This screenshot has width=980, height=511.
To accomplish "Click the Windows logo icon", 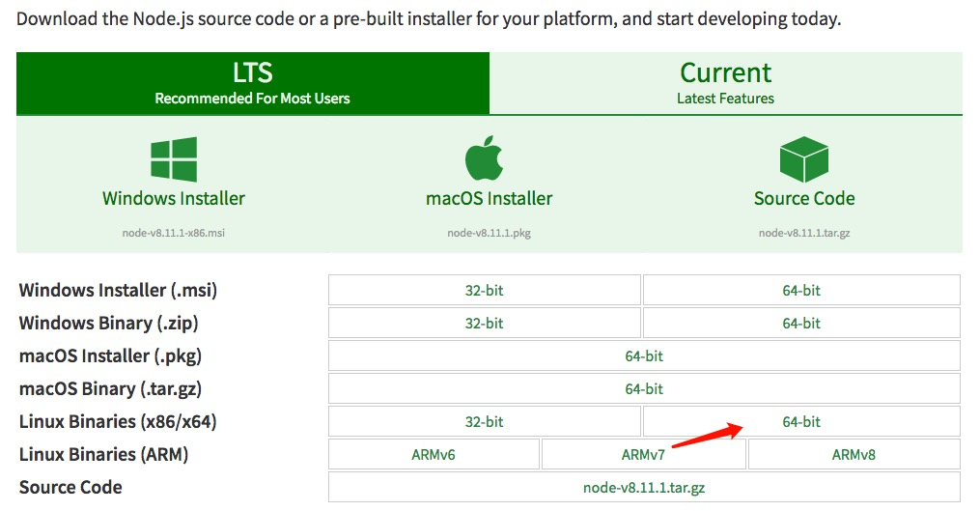I will 174,158.
